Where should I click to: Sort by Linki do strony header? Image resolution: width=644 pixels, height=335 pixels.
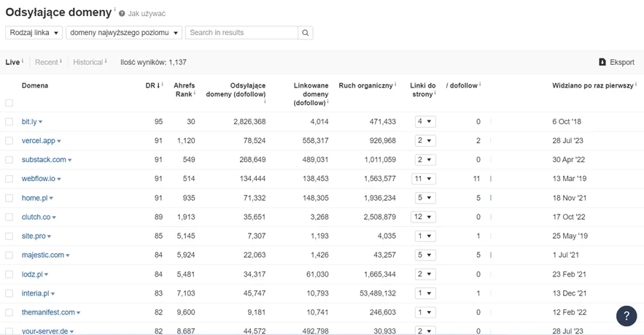pyautogui.click(x=422, y=90)
